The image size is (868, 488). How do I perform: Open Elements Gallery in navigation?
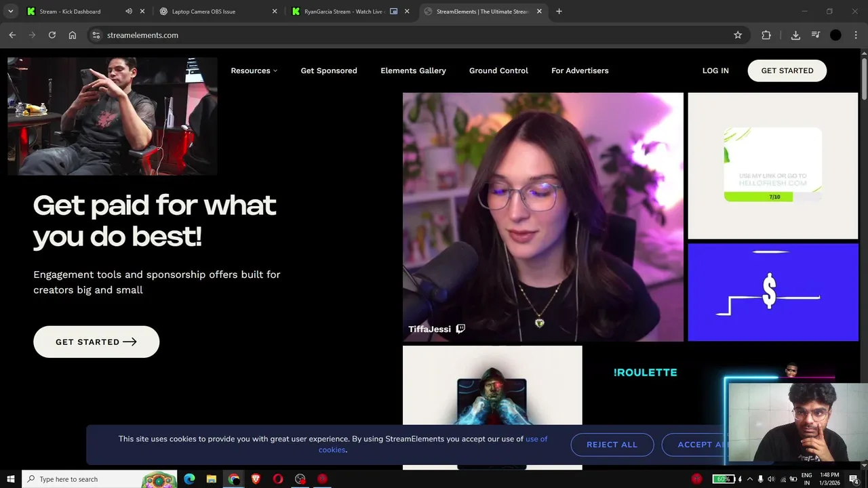413,70
